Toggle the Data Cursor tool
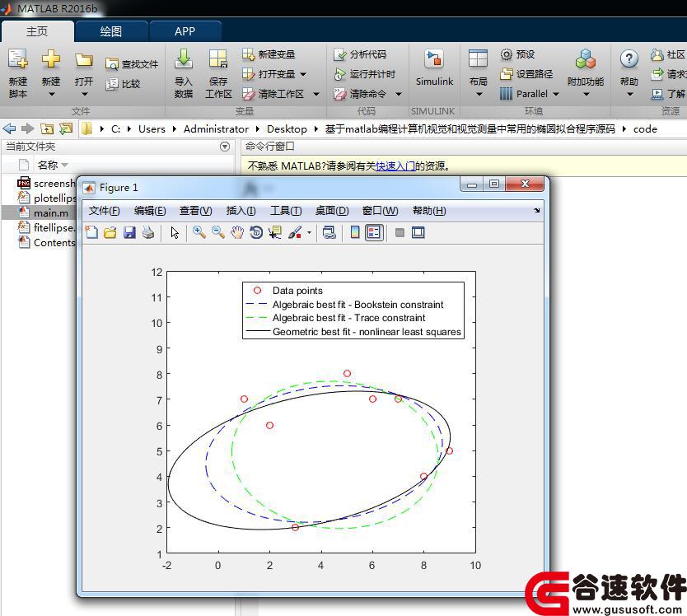687x616 pixels. point(275,232)
